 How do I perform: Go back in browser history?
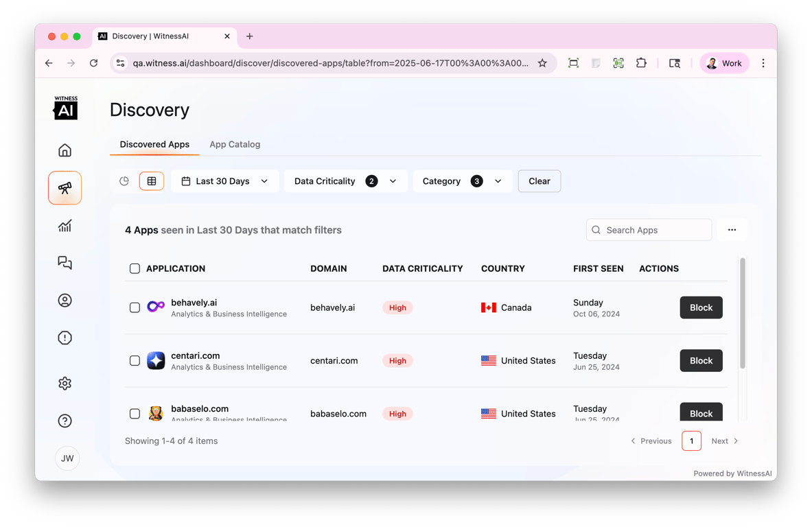pyautogui.click(x=49, y=63)
